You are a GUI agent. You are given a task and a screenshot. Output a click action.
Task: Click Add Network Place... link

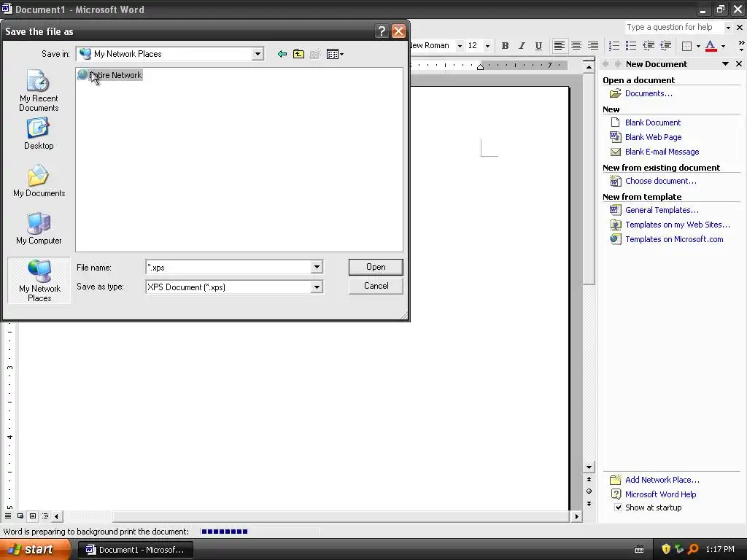click(x=662, y=480)
